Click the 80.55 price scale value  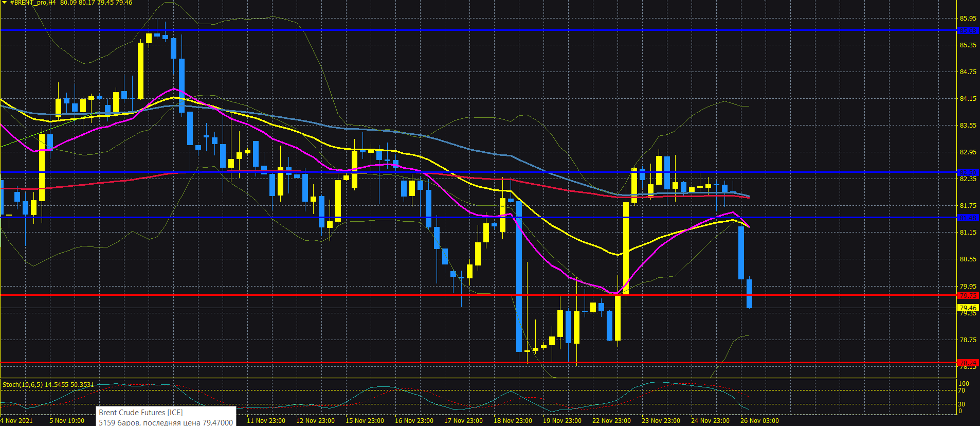(968, 259)
